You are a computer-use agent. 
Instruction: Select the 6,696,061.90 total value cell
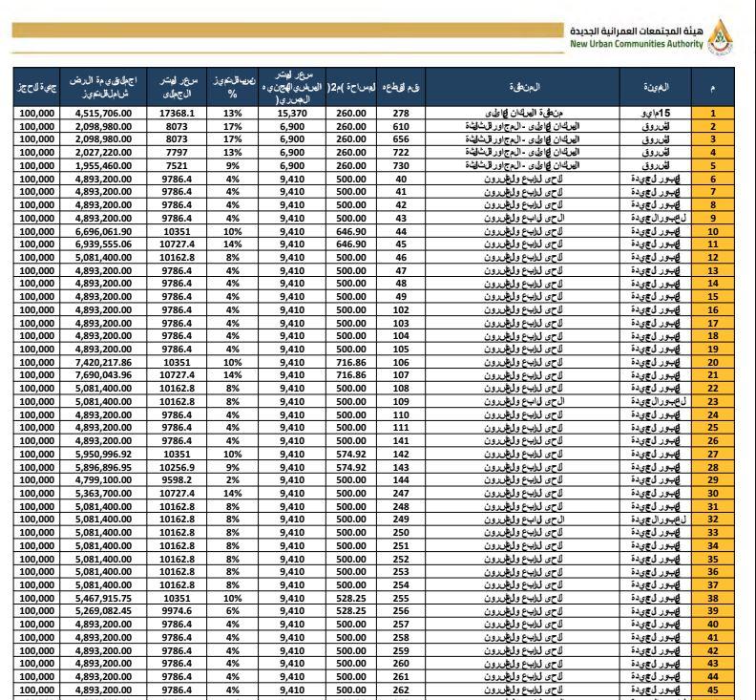pyautogui.click(x=103, y=231)
